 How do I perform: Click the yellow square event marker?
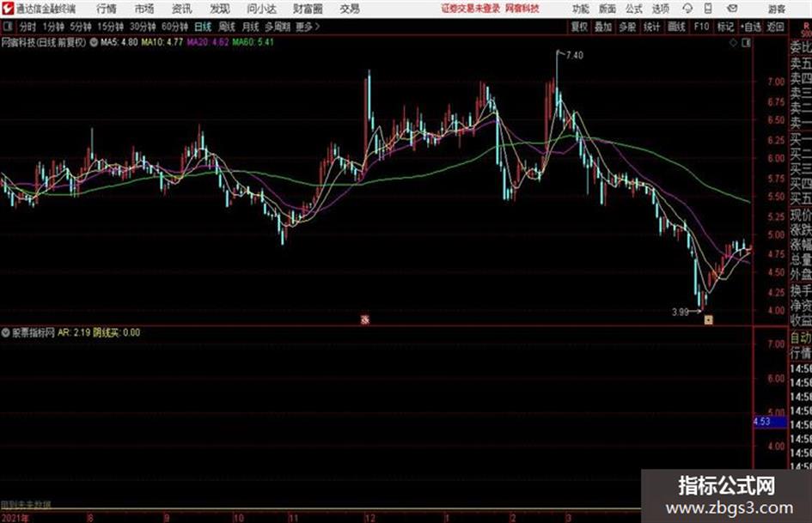point(708,320)
